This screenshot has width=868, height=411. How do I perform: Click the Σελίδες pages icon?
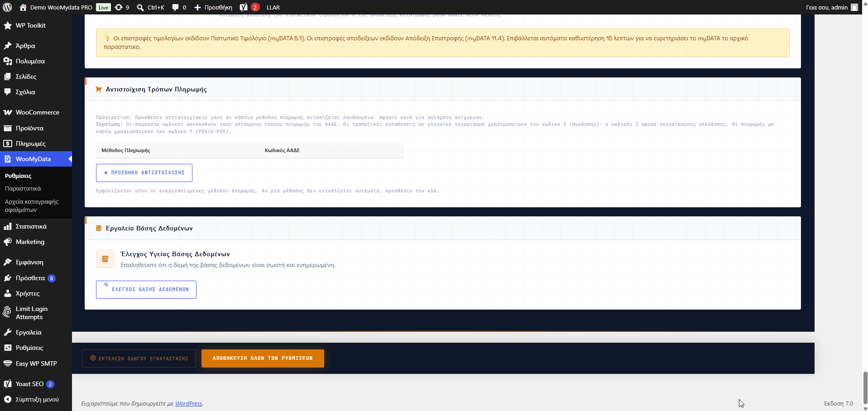(8, 76)
